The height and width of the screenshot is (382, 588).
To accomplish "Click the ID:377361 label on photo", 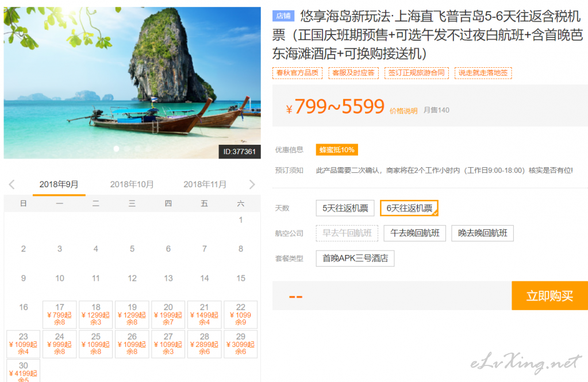I will [240, 152].
